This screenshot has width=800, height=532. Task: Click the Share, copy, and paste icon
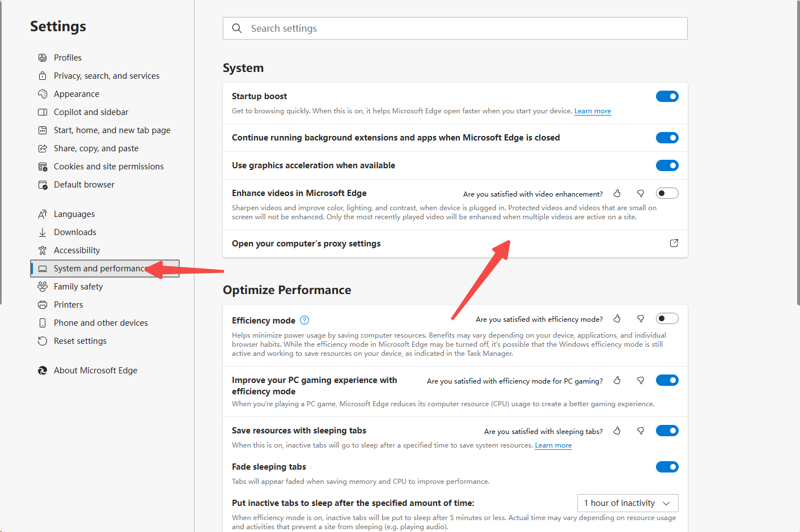43,148
